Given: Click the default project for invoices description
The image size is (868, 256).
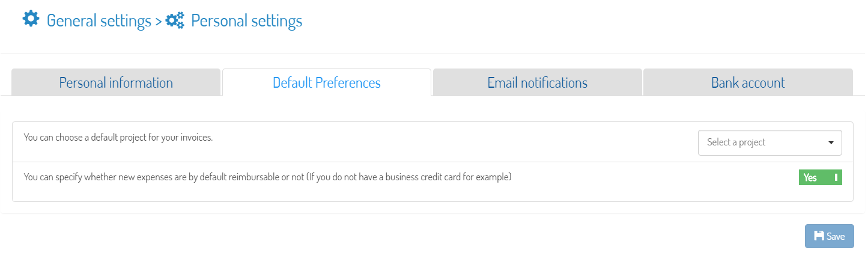Looking at the screenshot, I should (x=118, y=137).
